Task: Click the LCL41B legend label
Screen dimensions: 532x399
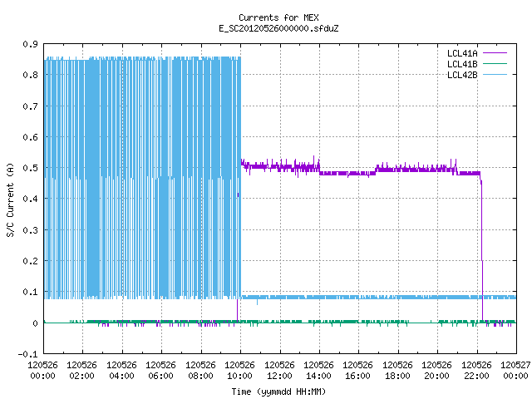Action: [x=462, y=64]
